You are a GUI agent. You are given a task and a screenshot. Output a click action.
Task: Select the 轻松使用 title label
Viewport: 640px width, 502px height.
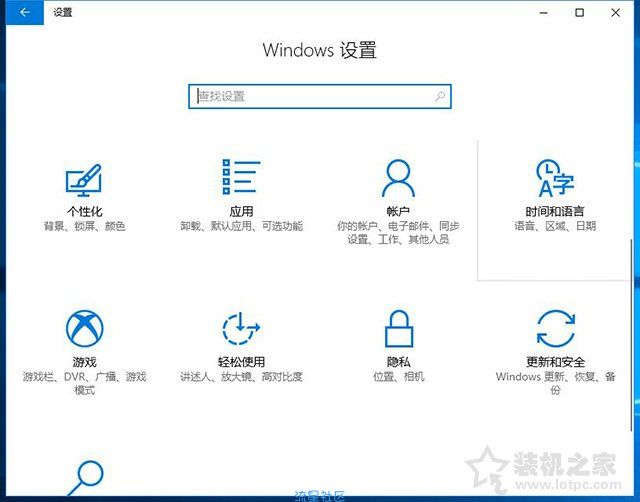click(x=241, y=362)
